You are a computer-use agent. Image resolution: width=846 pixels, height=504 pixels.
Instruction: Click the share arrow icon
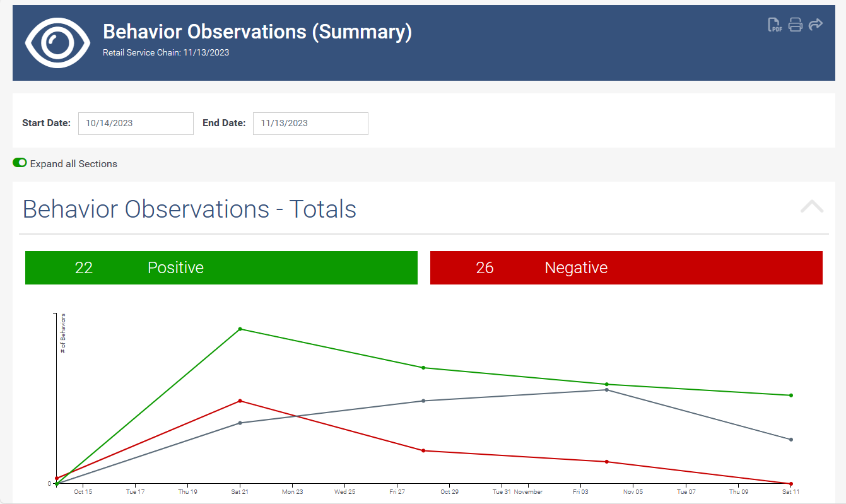(x=816, y=25)
